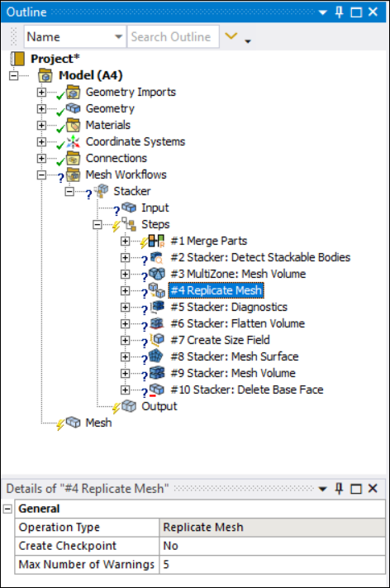Viewport: 390px width, 588px height.
Task: Collapse the General section in Details
Action: pos(7,509)
